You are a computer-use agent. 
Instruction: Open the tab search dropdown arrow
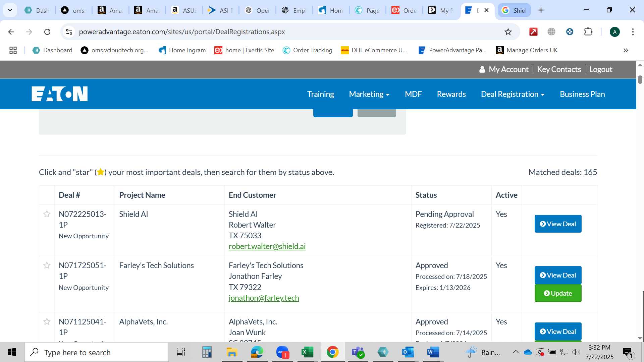[10, 10]
